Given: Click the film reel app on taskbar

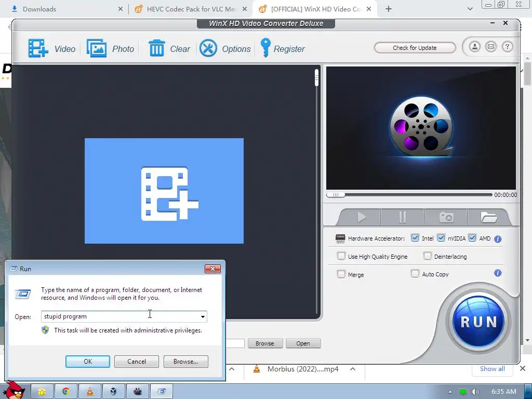Looking at the screenshot, I should 137,392.
